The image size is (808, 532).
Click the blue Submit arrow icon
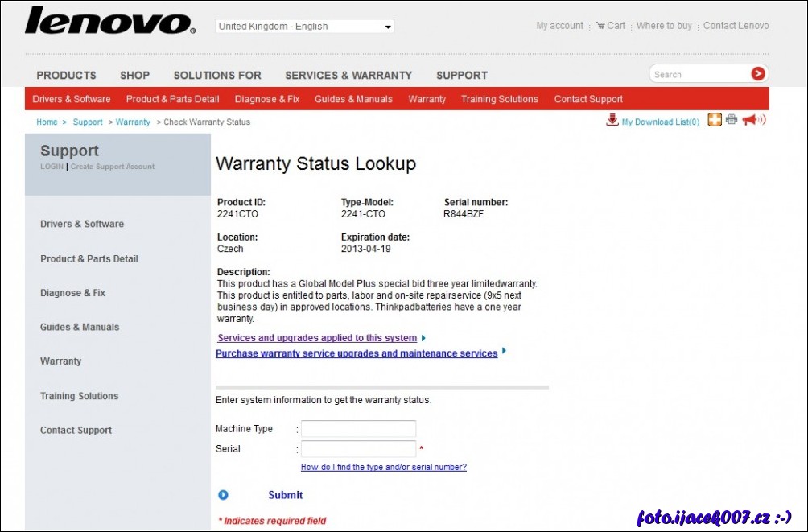point(224,495)
